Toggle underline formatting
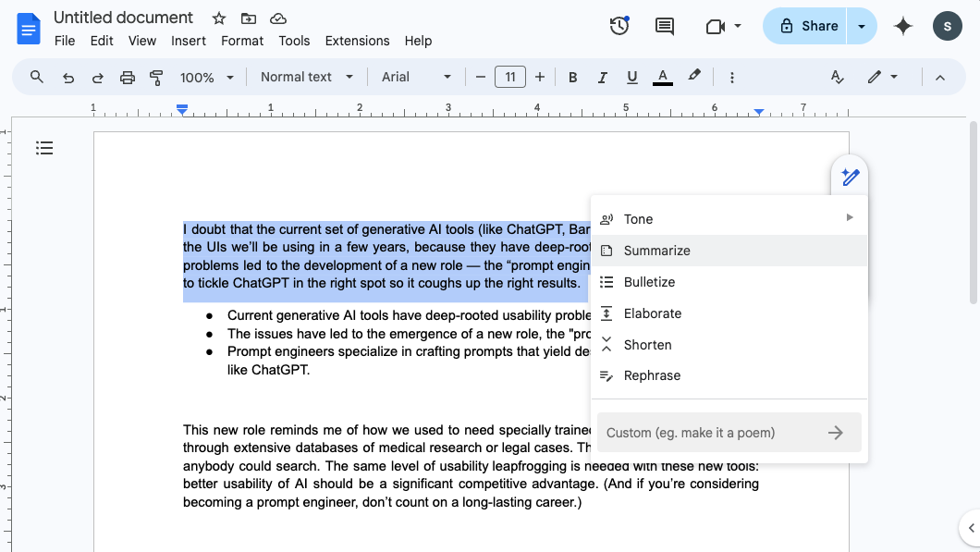Image resolution: width=980 pixels, height=552 pixels. (x=632, y=77)
